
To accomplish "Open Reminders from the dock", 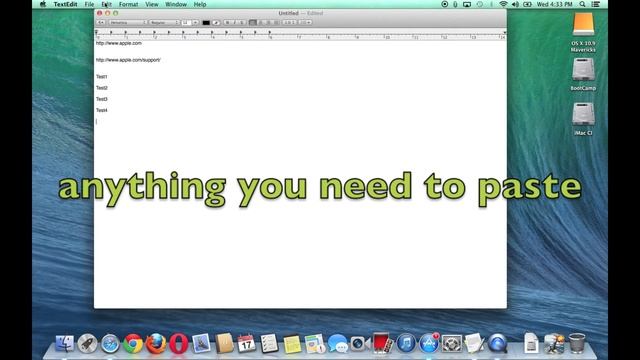I will 269,343.
